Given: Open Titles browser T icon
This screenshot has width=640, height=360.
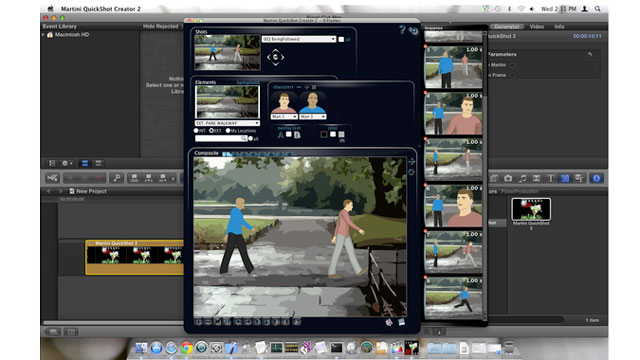Looking at the screenshot, I should (x=550, y=178).
